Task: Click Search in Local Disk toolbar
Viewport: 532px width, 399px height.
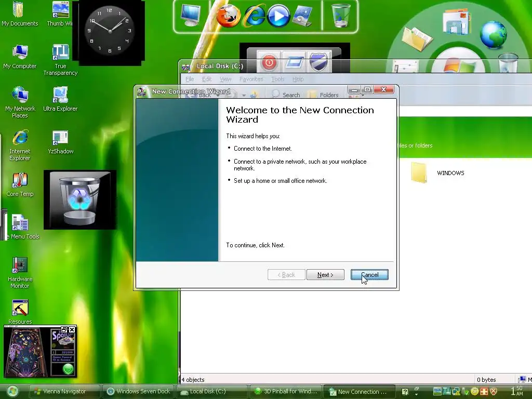Action: pos(286,95)
